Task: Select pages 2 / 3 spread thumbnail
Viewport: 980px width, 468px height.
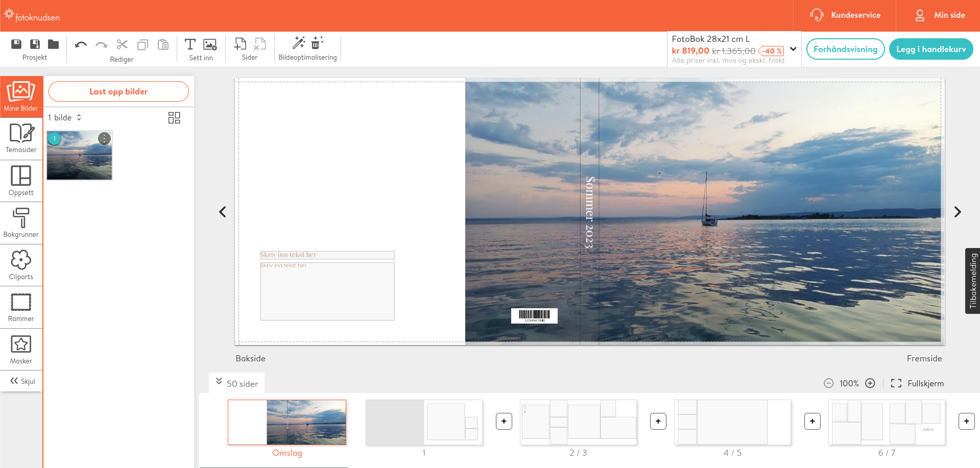Action: 578,422
